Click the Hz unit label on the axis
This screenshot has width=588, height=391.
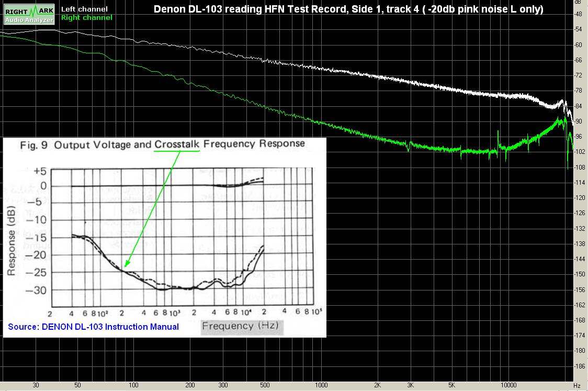tap(577, 385)
